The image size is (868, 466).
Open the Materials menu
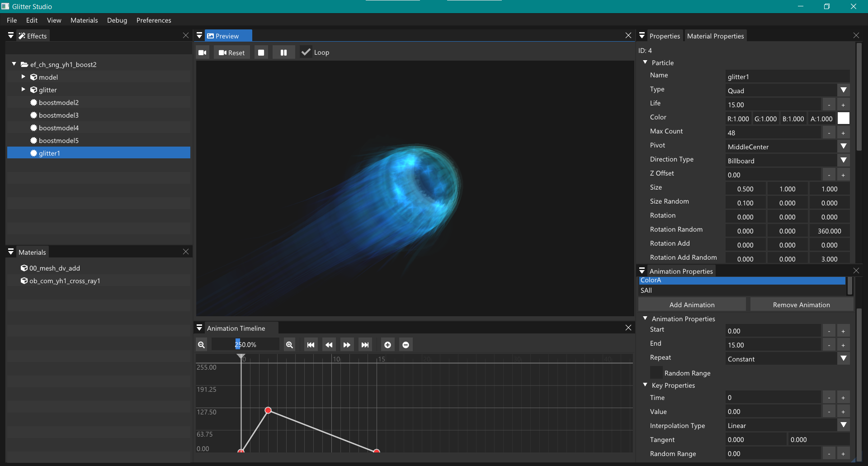coord(84,20)
